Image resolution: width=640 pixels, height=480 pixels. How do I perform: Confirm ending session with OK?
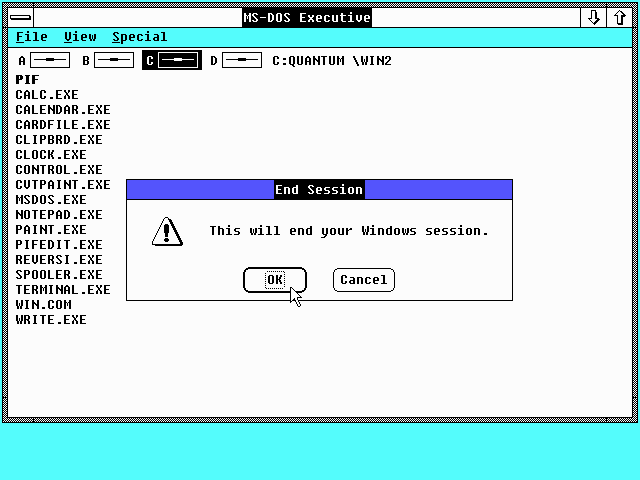[x=274, y=280]
